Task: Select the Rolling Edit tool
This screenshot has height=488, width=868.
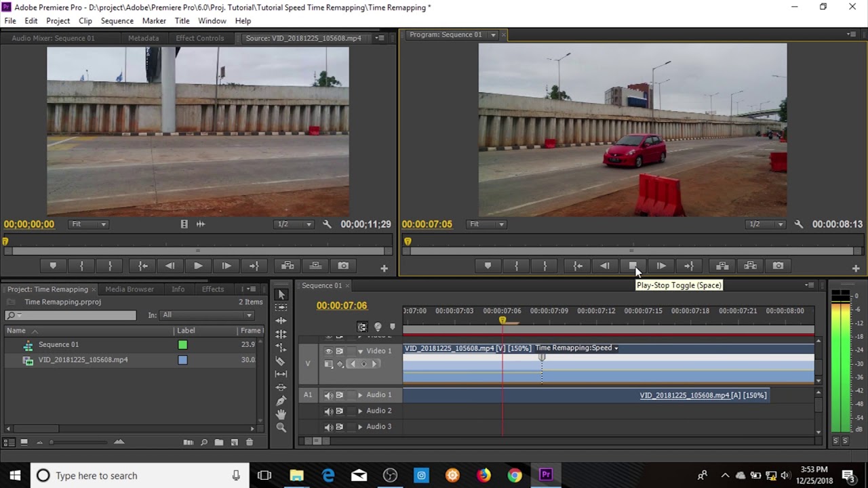Action: 281,334
